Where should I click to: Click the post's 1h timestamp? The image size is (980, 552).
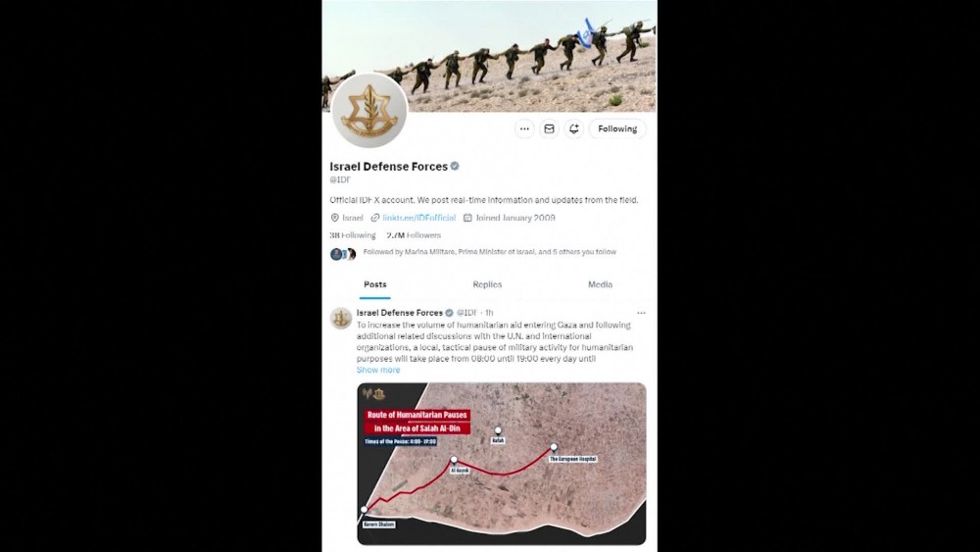[489, 313]
